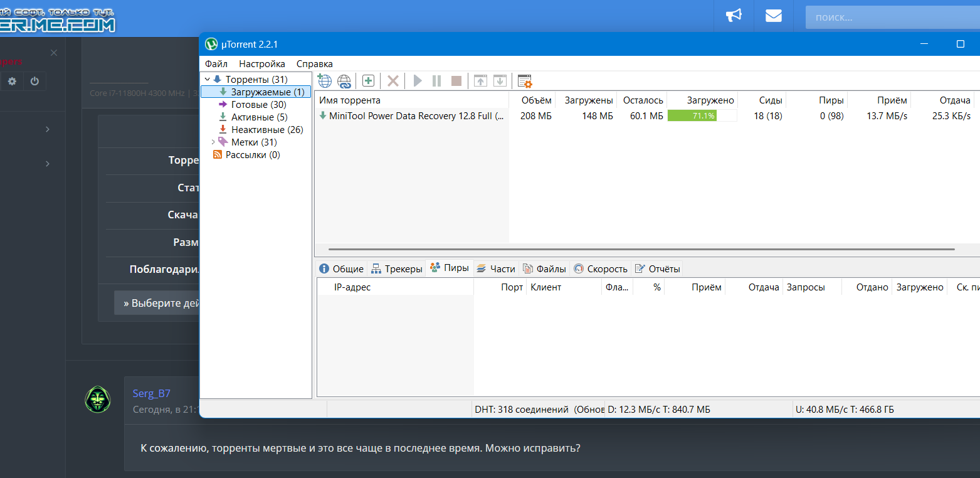Select the Готовые (30) category
Viewport: 980px width, 478px height.
258,105
